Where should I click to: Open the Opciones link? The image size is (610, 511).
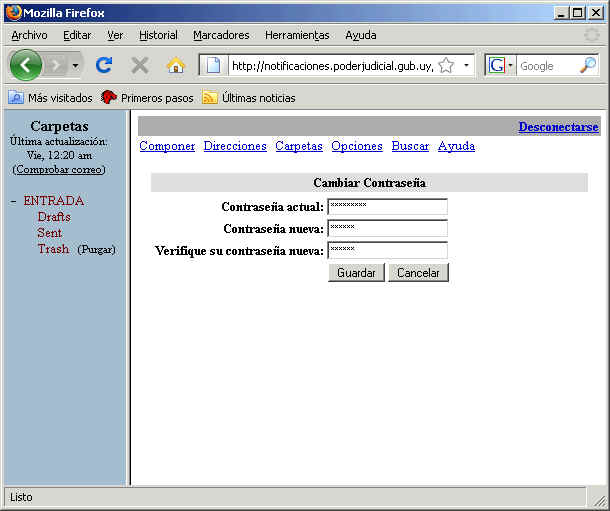click(x=357, y=146)
